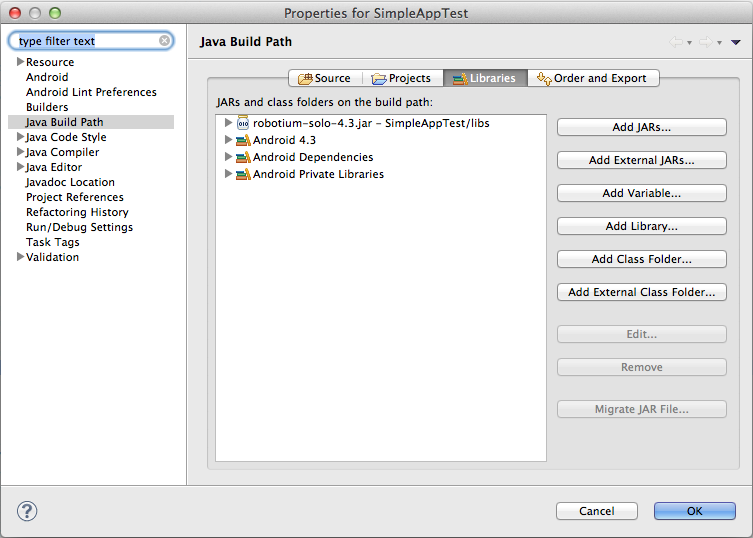Click the robotium-solo-4.3.jar file icon
The height and width of the screenshot is (538, 753).
tap(243, 123)
